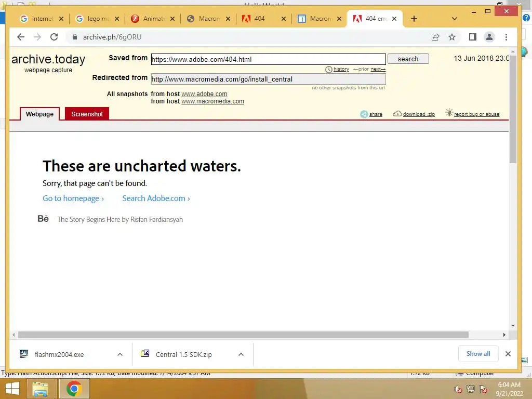Click the Action Center flag icon
Viewport: 532px width, 399px height.
pos(483,389)
